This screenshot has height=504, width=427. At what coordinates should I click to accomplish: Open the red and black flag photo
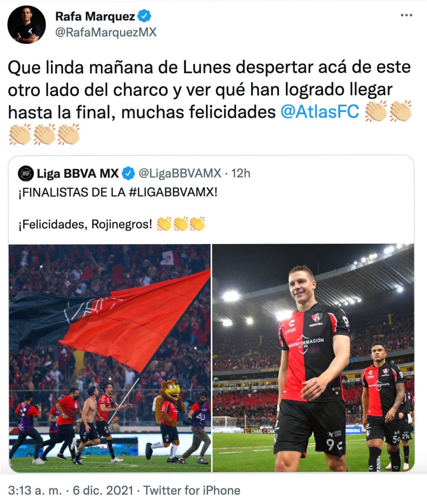coord(110,358)
